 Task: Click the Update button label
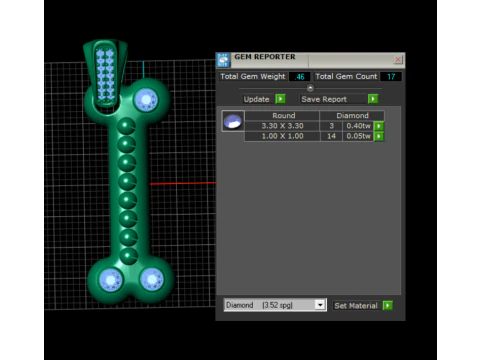pyautogui.click(x=256, y=99)
